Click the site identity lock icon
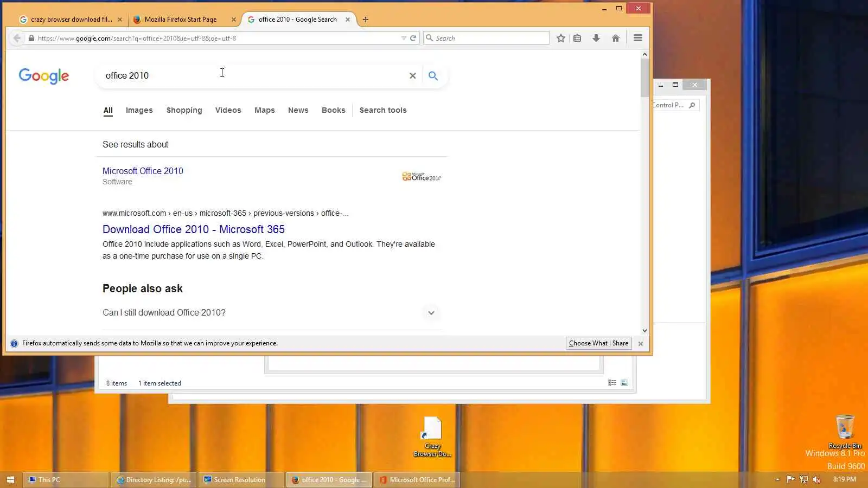This screenshot has height=488, width=868. coord(31,38)
